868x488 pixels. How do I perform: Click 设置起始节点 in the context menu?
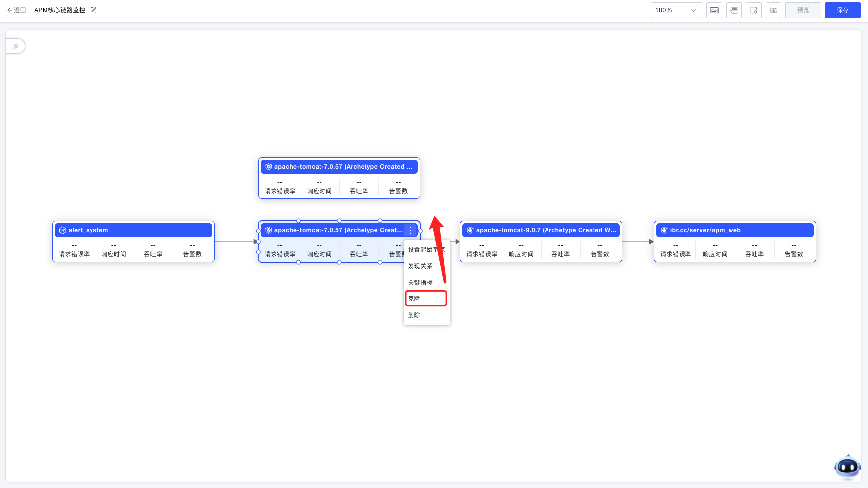tap(420, 250)
